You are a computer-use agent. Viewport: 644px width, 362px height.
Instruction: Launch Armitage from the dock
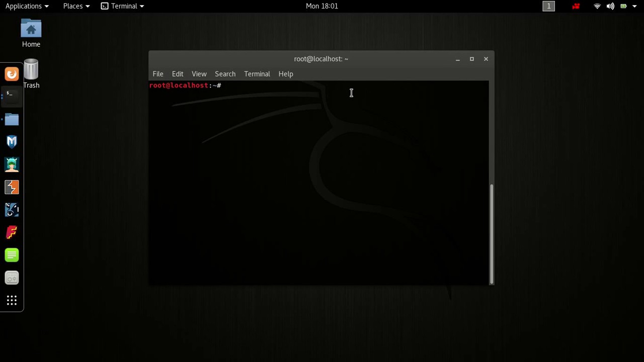[12, 164]
